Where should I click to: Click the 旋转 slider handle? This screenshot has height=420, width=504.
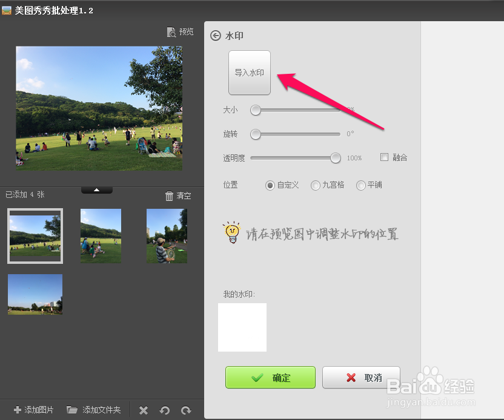click(x=256, y=134)
